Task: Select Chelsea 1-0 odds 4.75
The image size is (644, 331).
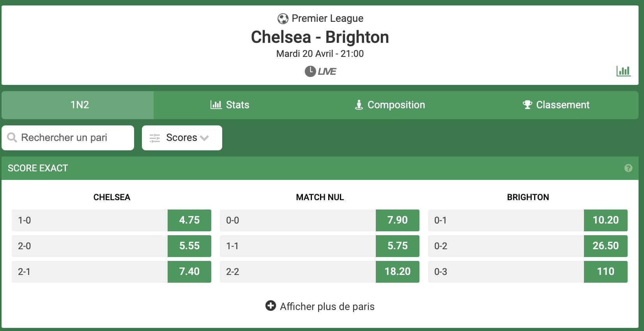Action: [x=189, y=220]
